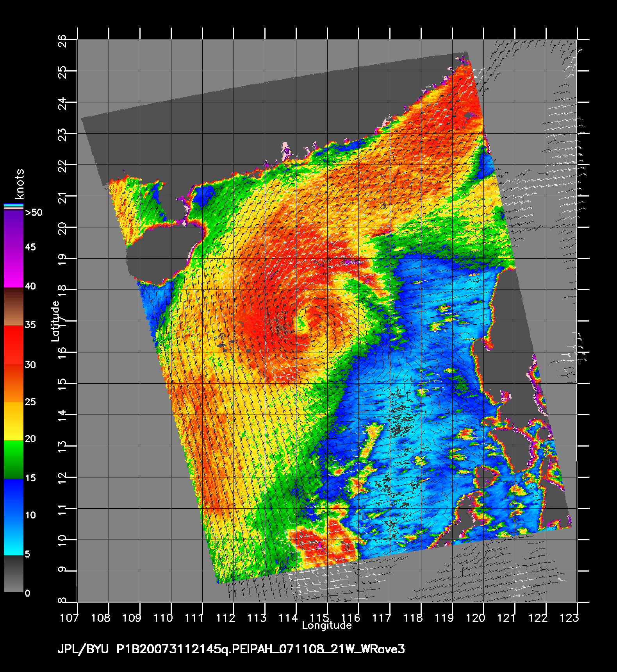Pick the green 15–20 knots colorbar segment

click(14, 459)
